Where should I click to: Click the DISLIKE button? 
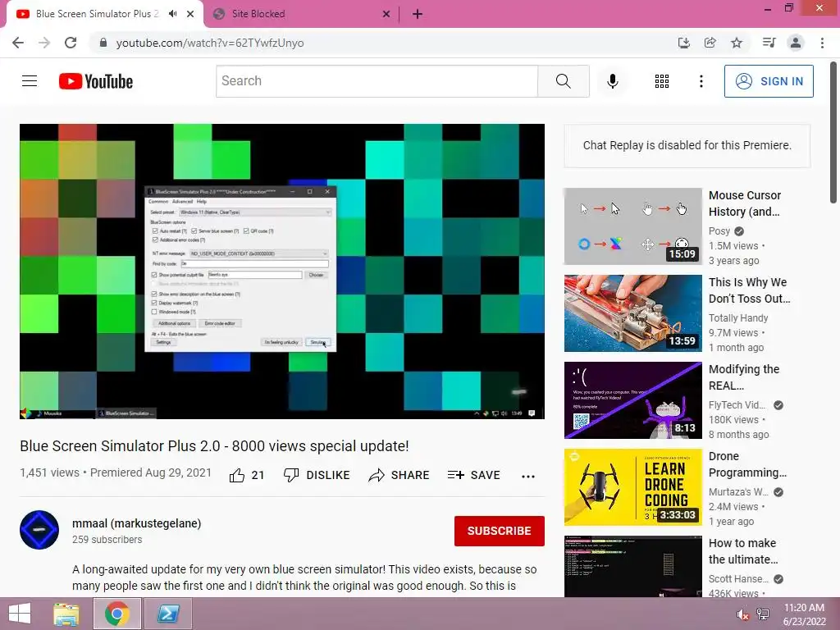pos(317,475)
